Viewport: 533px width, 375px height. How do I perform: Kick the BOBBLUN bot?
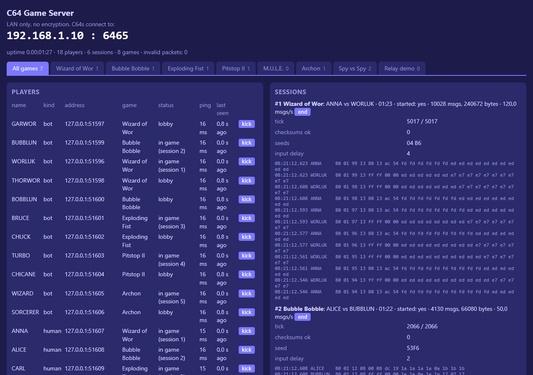pos(246,199)
